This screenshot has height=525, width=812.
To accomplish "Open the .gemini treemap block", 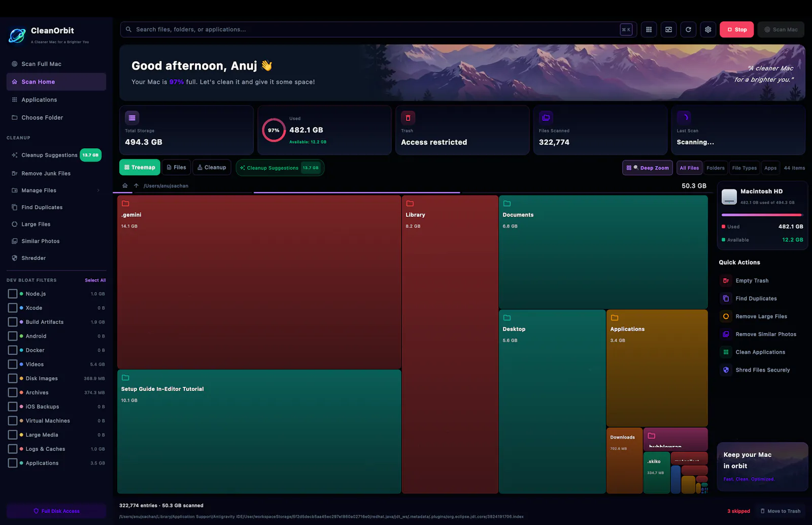I will [x=259, y=282].
